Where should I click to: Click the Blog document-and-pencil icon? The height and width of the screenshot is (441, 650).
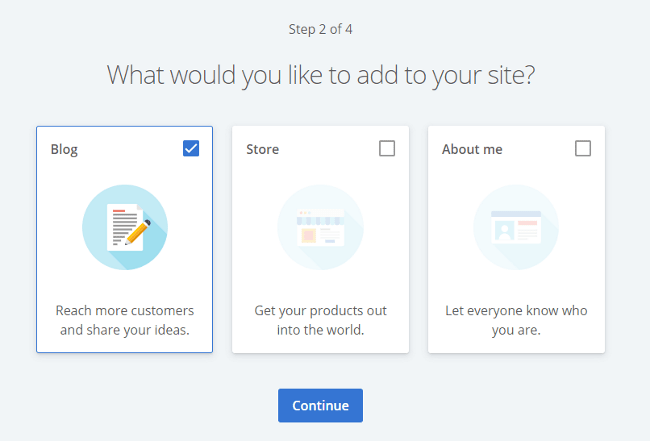click(x=125, y=227)
